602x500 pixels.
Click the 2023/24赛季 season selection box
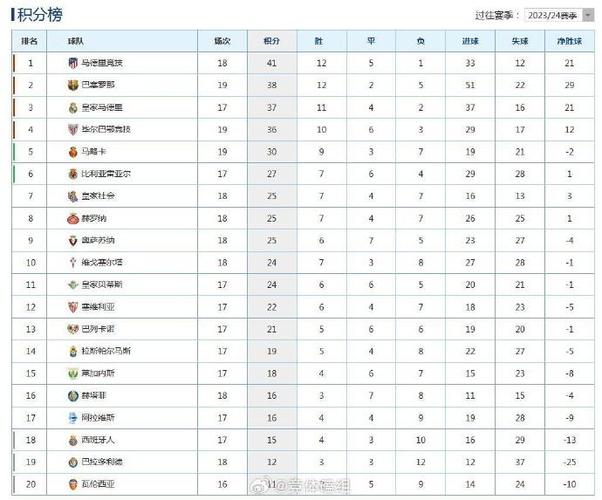coord(559,15)
